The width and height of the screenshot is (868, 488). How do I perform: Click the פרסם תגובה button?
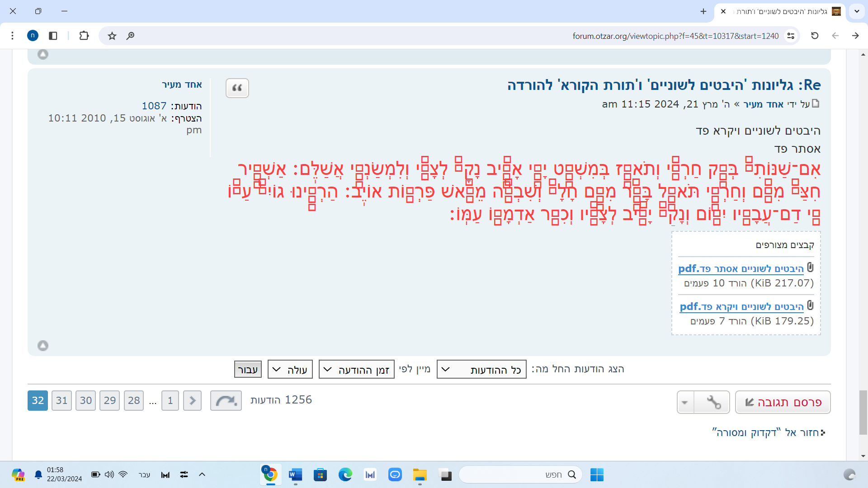point(783,402)
